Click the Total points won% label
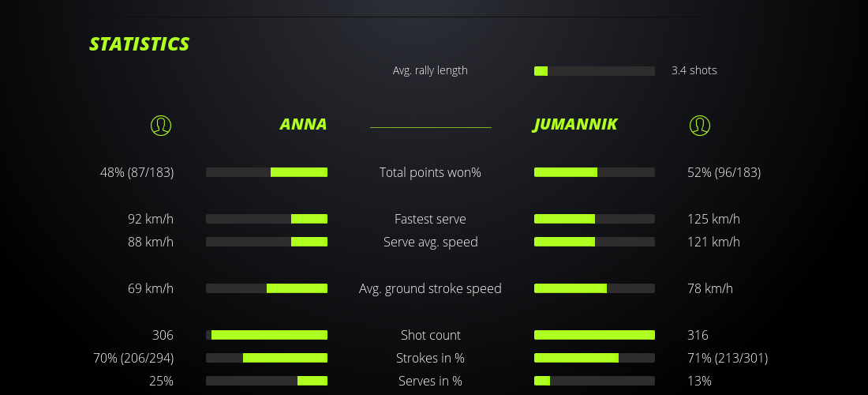Viewport: 868px width, 395px height. (x=430, y=172)
